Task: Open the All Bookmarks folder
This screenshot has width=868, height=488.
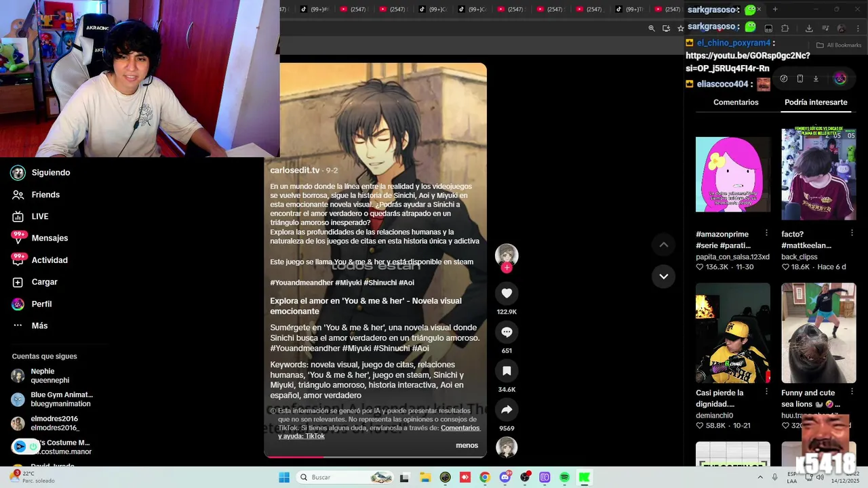Action: (x=839, y=45)
